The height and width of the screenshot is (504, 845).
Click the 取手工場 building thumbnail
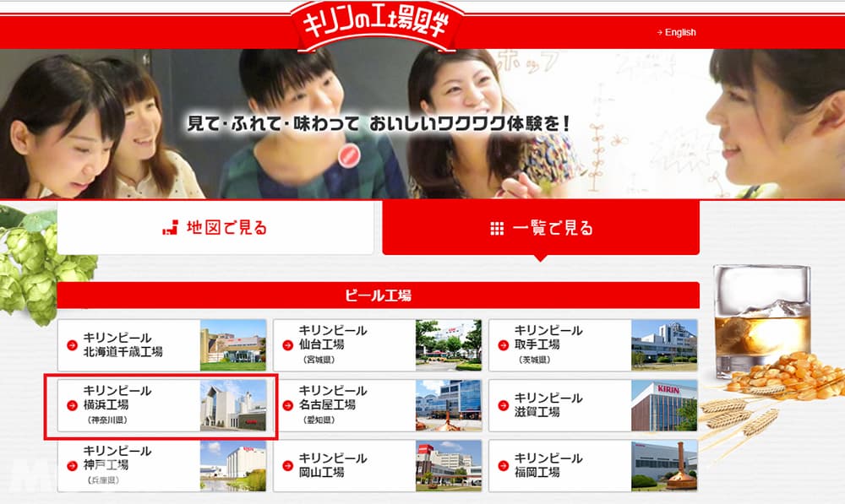tap(664, 345)
